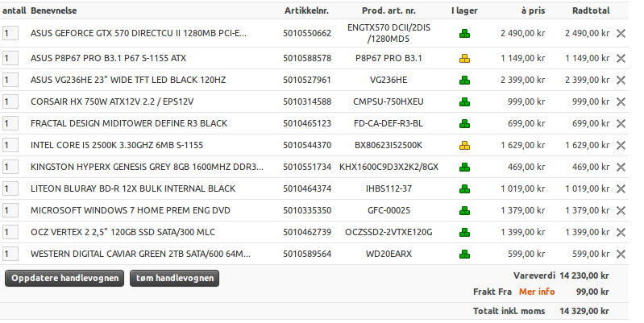The image size is (644, 323).
Task: Click green stock icon for Microsoft Windows 7
Action: click(464, 211)
